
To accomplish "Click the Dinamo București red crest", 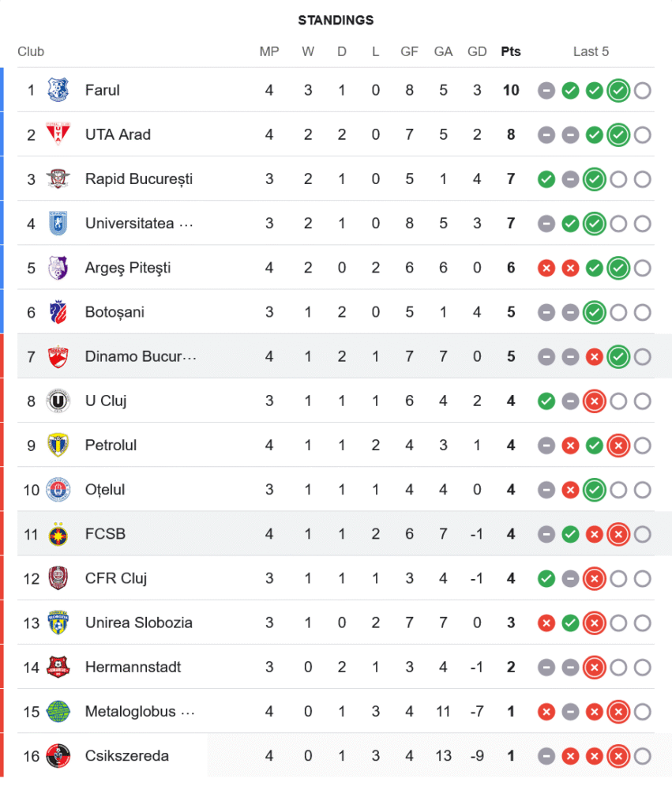I will tap(58, 356).
